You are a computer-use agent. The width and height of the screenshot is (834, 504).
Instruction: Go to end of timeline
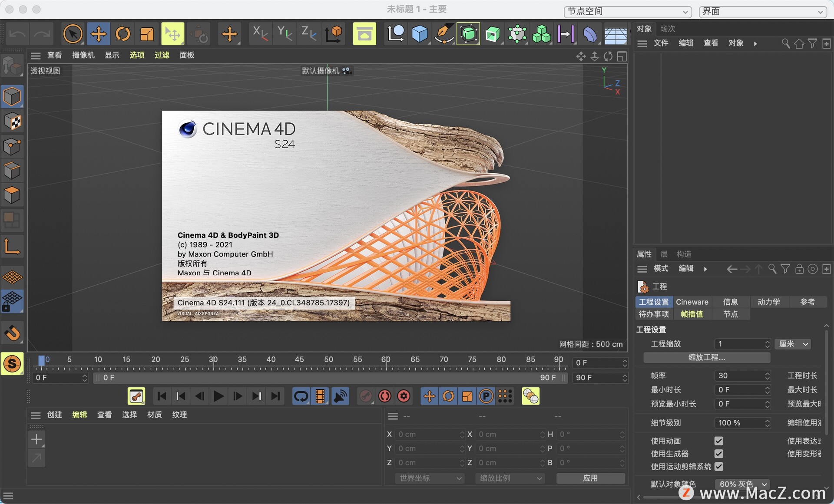pyautogui.click(x=275, y=396)
